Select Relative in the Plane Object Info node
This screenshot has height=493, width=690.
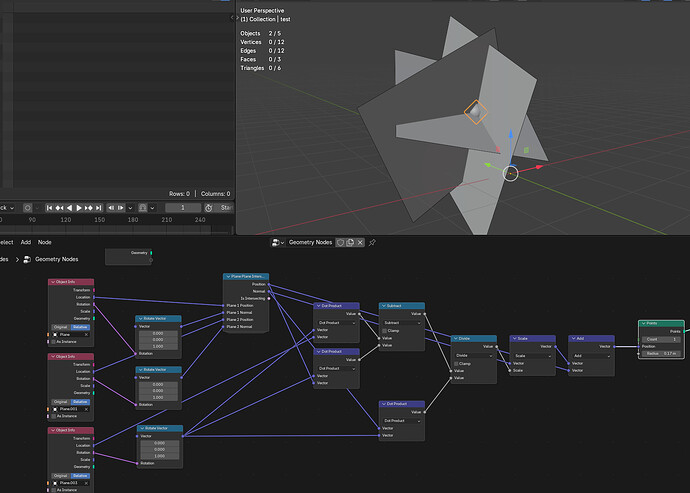click(x=80, y=327)
